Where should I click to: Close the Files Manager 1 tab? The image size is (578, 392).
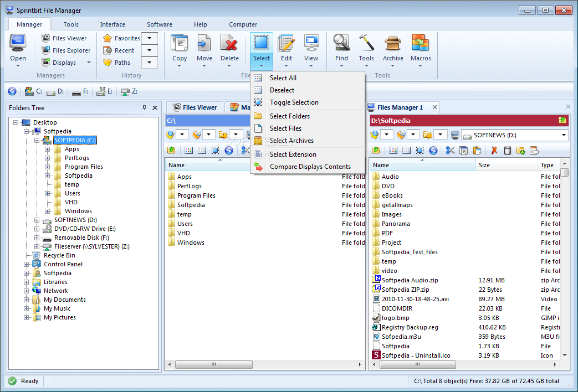click(434, 107)
